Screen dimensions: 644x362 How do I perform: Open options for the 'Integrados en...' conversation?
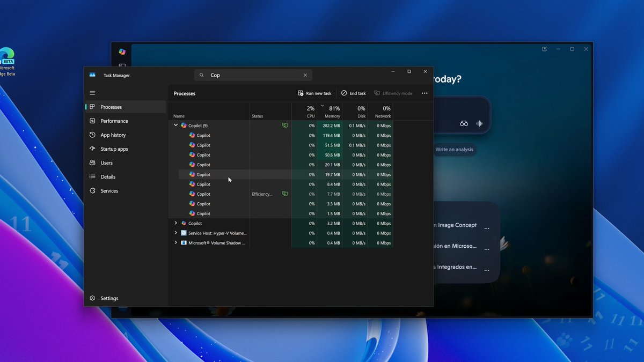487,270
